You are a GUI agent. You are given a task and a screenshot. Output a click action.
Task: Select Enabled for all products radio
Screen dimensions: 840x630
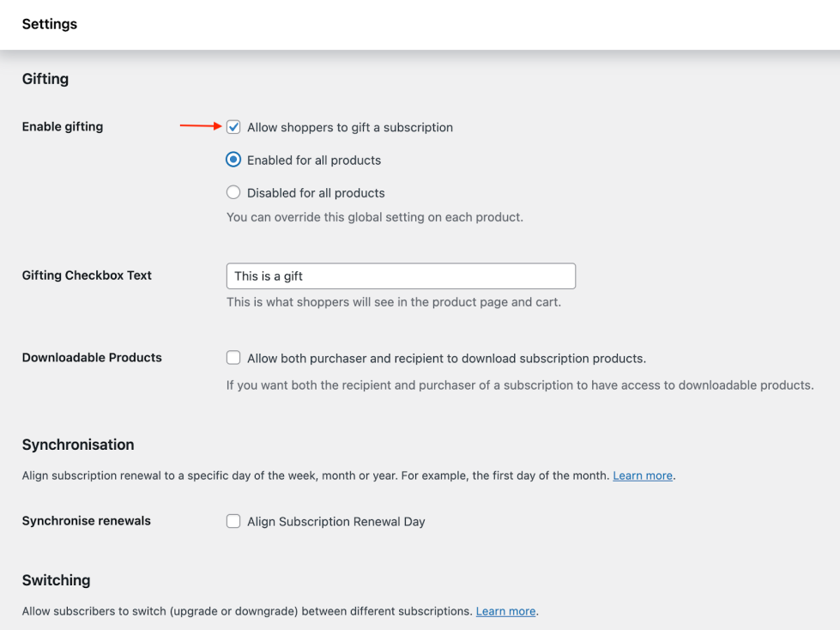233,160
